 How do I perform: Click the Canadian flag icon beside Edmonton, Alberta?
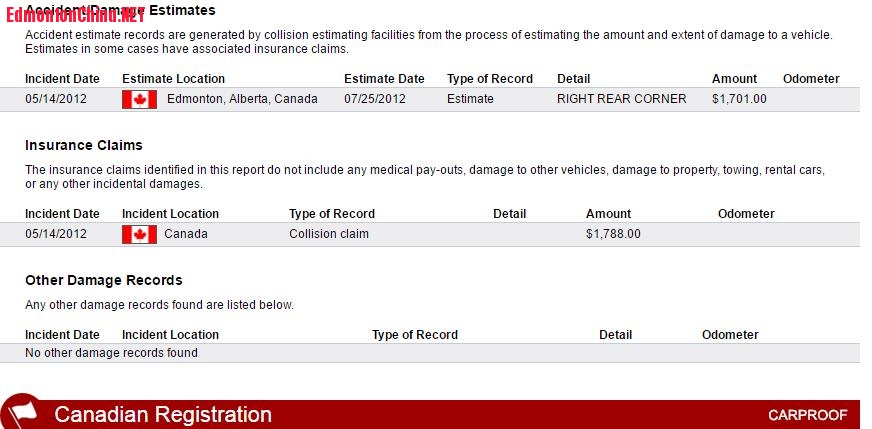(139, 100)
